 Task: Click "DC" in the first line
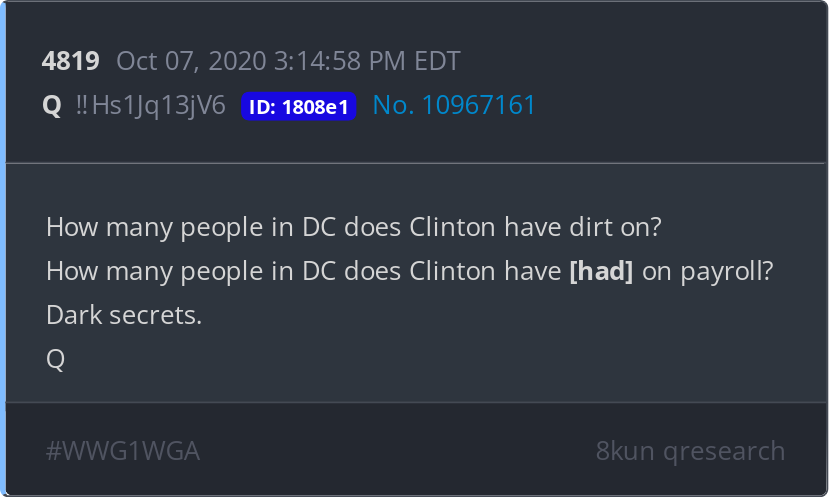coord(320,227)
